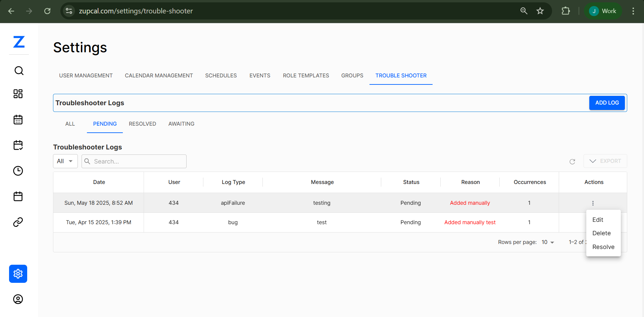The height and width of the screenshot is (317, 644).
Task: Open the Settings gear icon in sidebar
Action: tap(18, 274)
